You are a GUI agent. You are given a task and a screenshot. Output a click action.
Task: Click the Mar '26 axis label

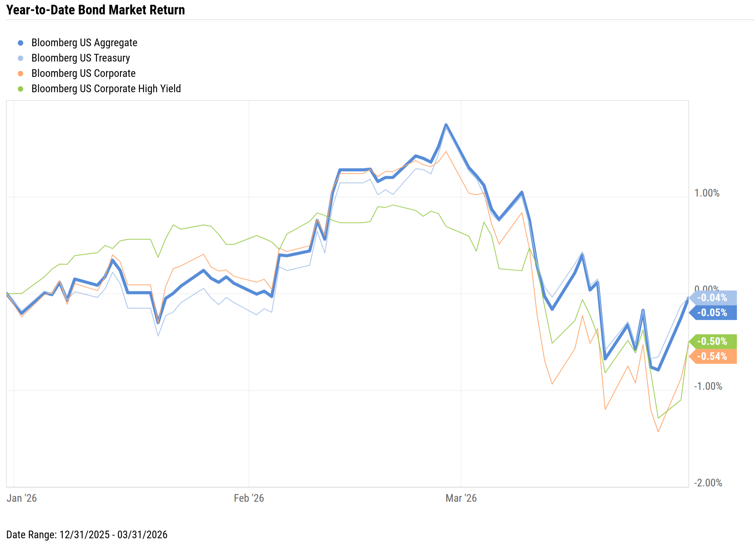[x=461, y=498]
